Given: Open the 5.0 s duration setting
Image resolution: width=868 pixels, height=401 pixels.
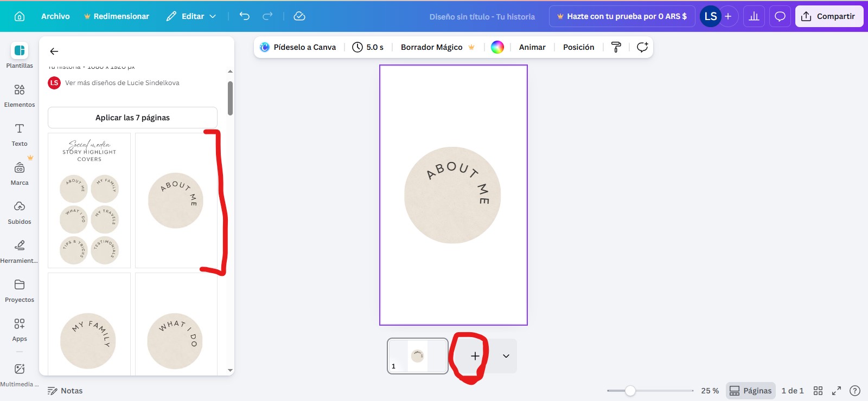Looking at the screenshot, I should tap(368, 47).
